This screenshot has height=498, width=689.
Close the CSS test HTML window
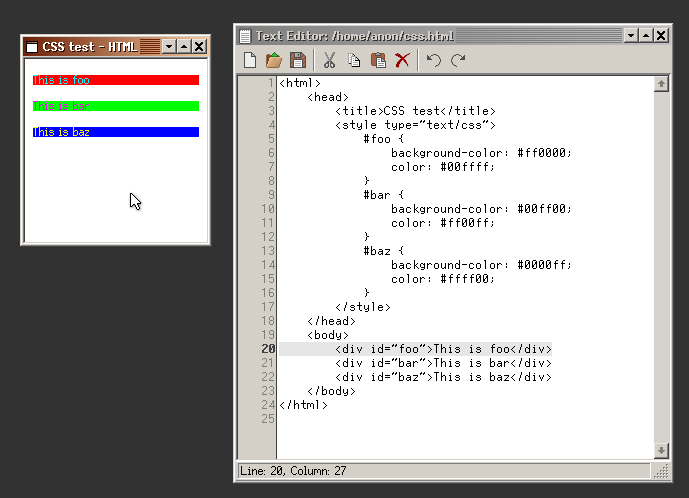(199, 46)
